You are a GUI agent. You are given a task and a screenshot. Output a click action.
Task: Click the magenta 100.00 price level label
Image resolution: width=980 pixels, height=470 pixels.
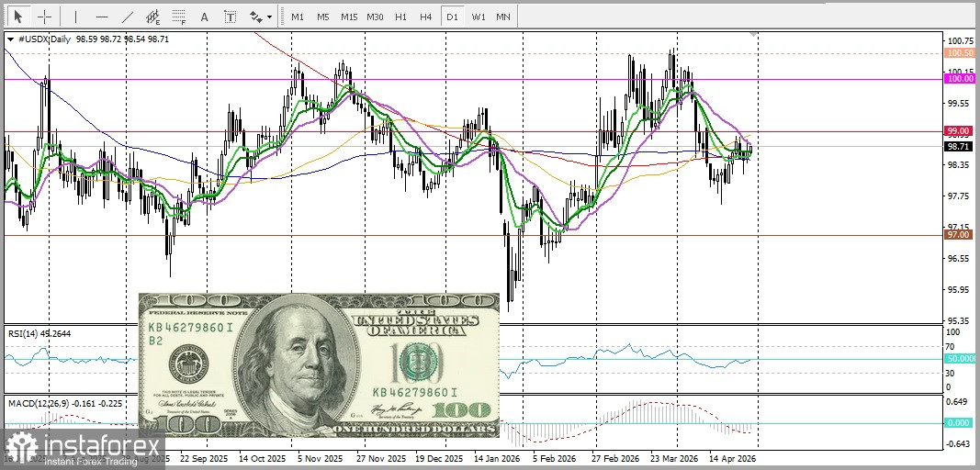coord(960,79)
